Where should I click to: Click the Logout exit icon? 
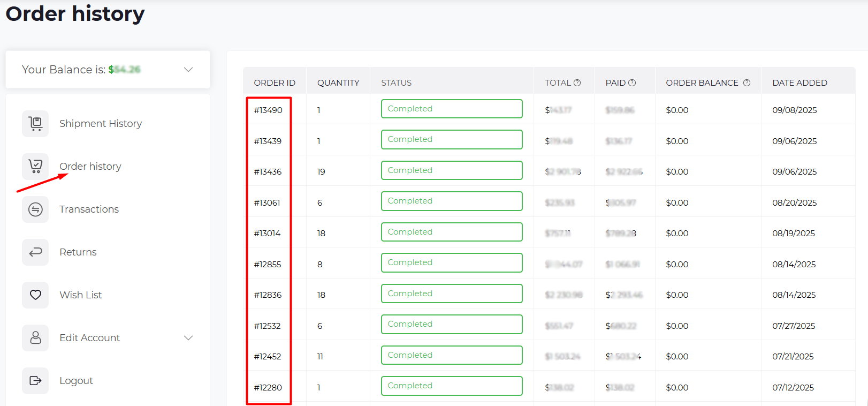(x=35, y=381)
